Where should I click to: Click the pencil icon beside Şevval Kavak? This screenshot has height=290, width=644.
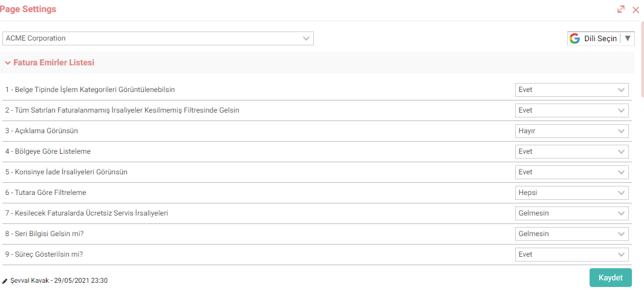[5, 281]
